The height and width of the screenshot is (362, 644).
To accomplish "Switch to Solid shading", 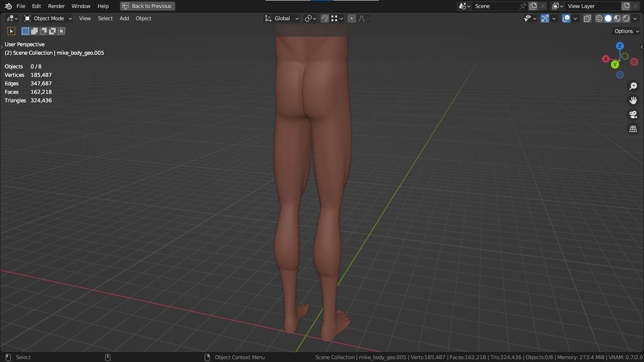I will tap(608, 18).
